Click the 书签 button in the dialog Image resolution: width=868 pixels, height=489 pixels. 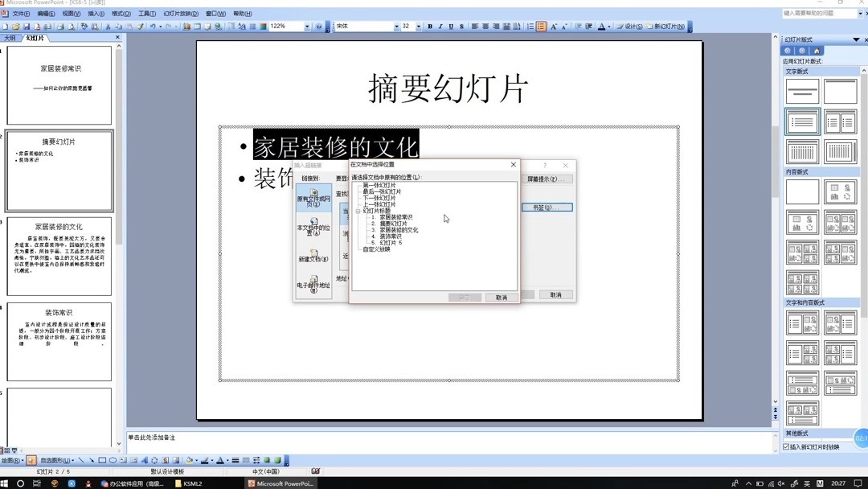click(x=547, y=206)
